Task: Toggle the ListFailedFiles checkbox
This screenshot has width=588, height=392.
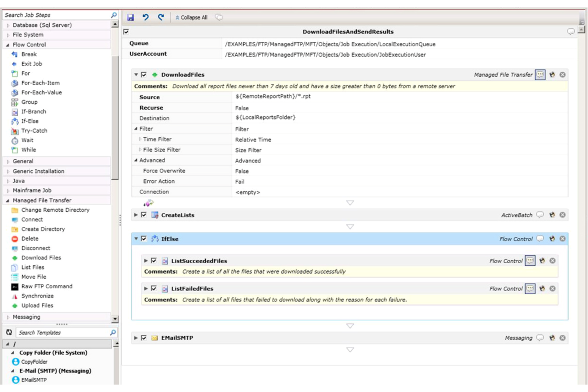Action: [154, 288]
